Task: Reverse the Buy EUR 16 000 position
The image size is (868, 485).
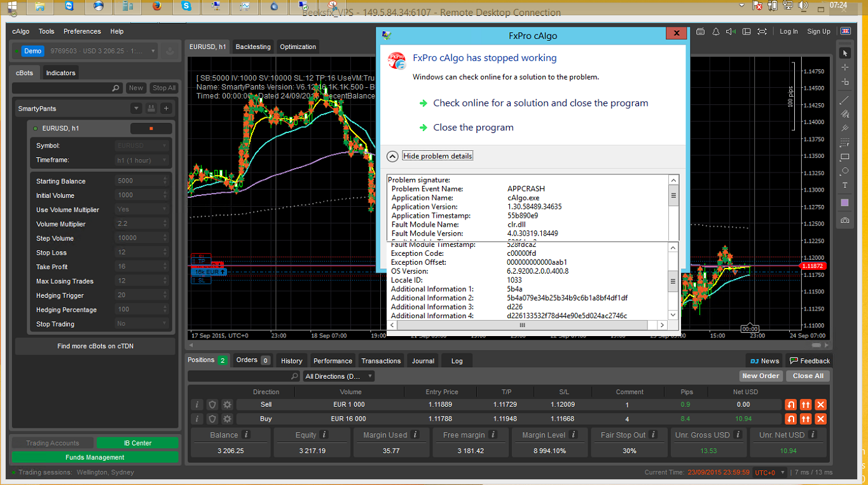Action: pos(790,419)
